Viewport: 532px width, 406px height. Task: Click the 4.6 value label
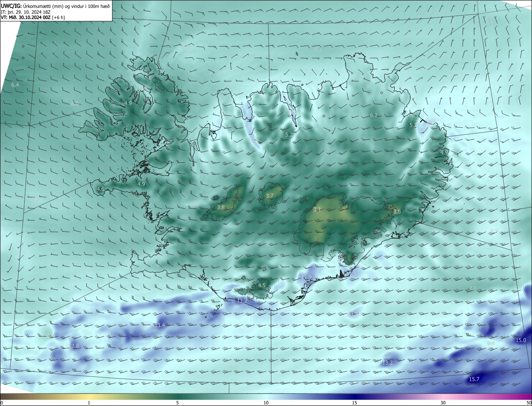pos(101,189)
